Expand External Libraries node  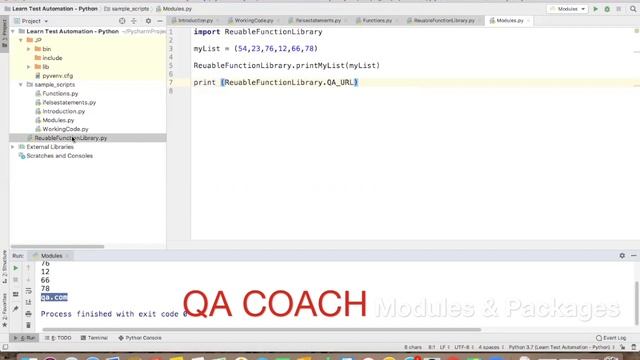coord(13,147)
